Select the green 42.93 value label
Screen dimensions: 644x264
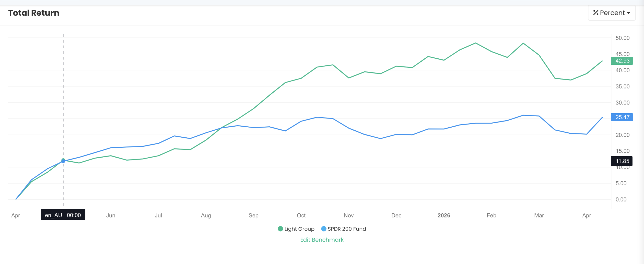tap(622, 61)
